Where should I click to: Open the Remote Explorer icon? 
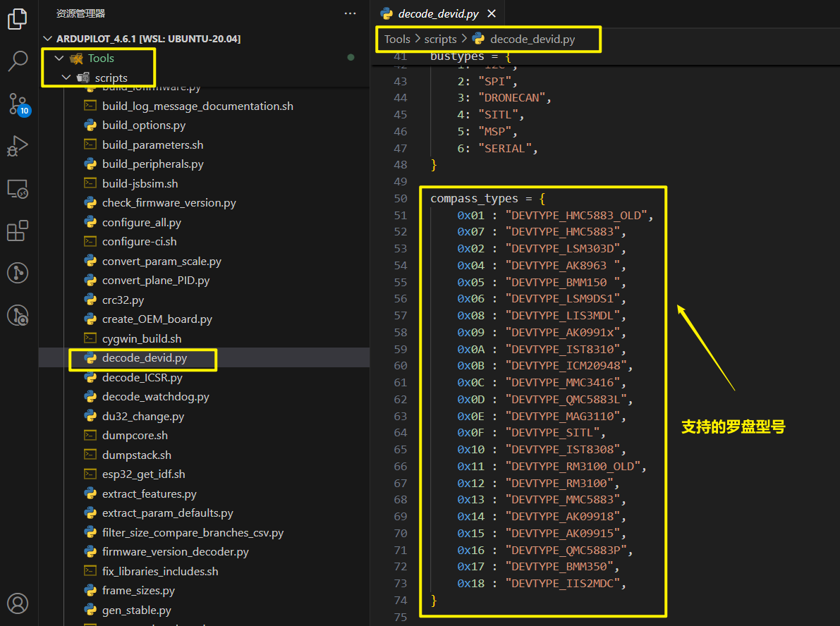[x=18, y=189]
